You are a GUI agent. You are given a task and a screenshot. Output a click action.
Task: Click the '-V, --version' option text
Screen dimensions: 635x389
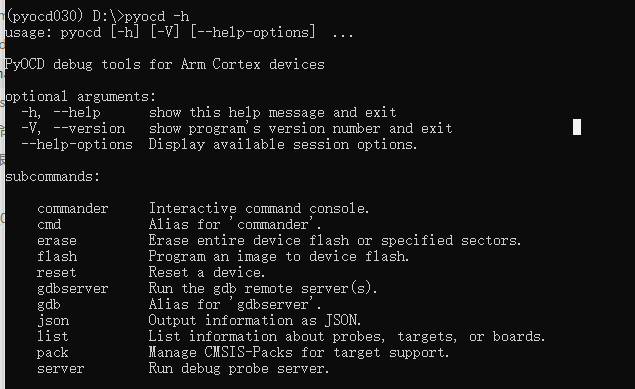coord(73,128)
